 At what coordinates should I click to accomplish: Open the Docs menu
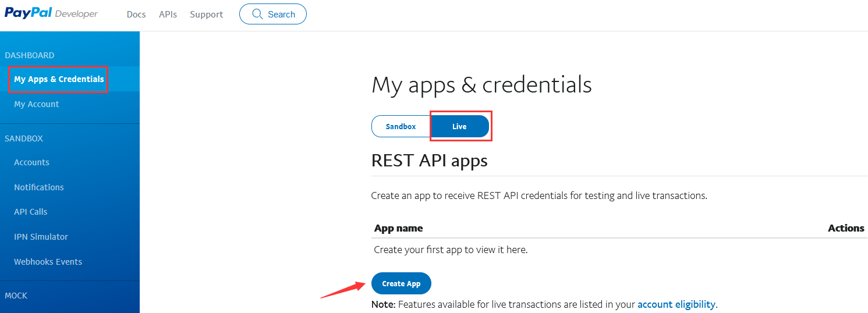[x=136, y=14]
